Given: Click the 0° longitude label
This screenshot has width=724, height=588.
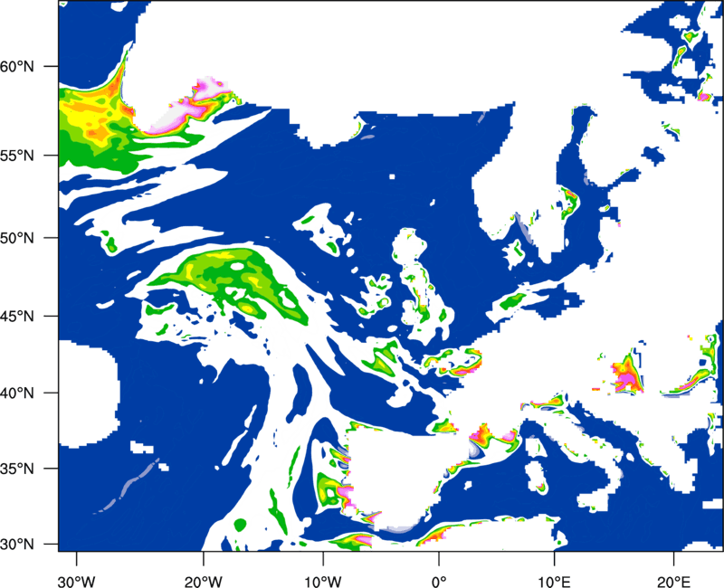Looking at the screenshot, I should [439, 582].
